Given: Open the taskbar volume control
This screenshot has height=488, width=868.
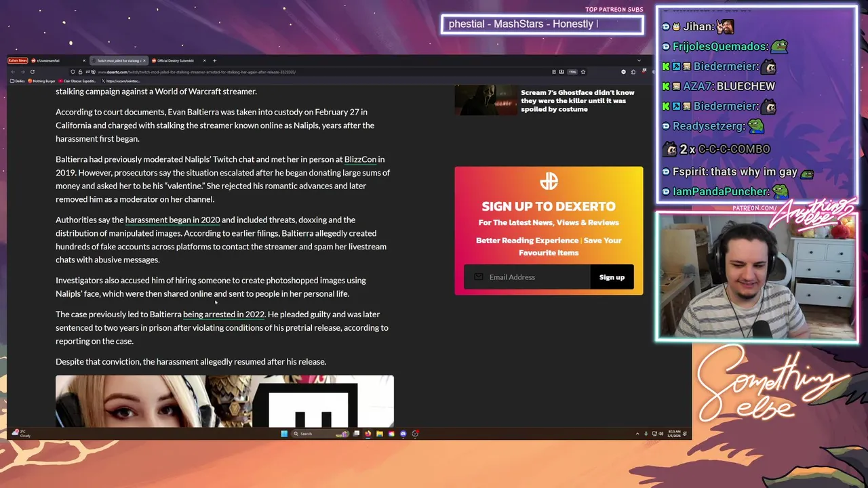Looking at the screenshot, I should (661, 434).
